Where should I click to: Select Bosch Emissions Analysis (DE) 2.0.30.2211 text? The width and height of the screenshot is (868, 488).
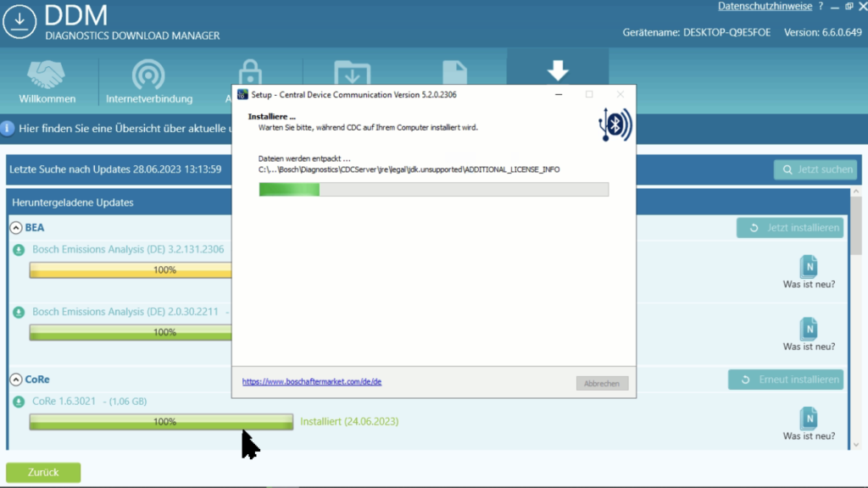click(125, 312)
